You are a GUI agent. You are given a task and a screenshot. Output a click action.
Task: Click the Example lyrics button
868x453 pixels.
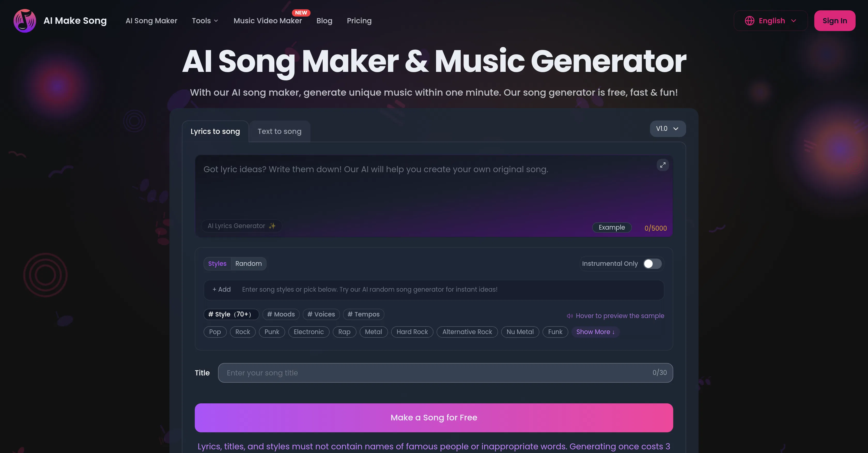[611, 227]
